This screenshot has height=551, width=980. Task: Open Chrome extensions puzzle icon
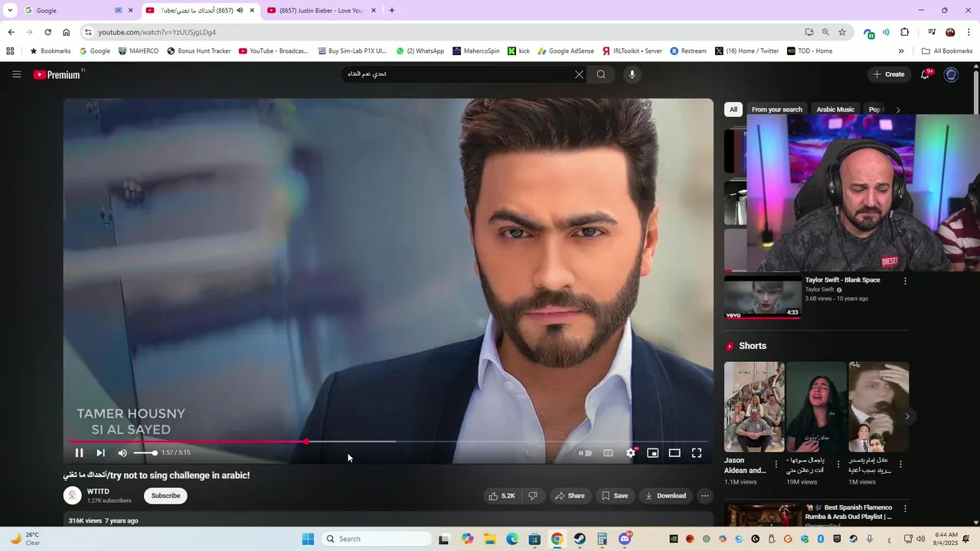coord(905,32)
